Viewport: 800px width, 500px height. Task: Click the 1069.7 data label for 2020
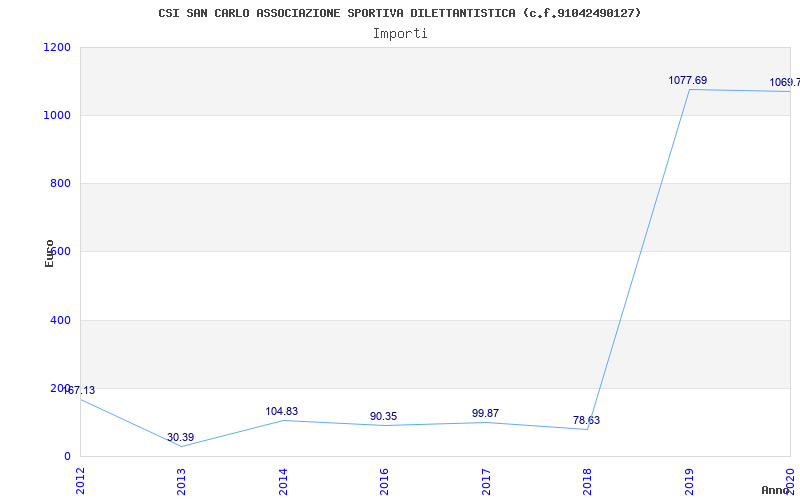pyautogui.click(x=785, y=82)
